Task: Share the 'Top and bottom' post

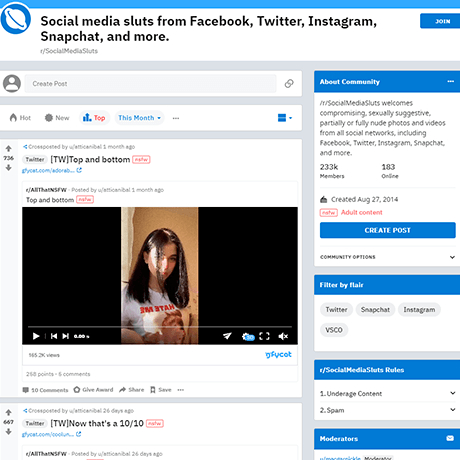Action: [132, 389]
